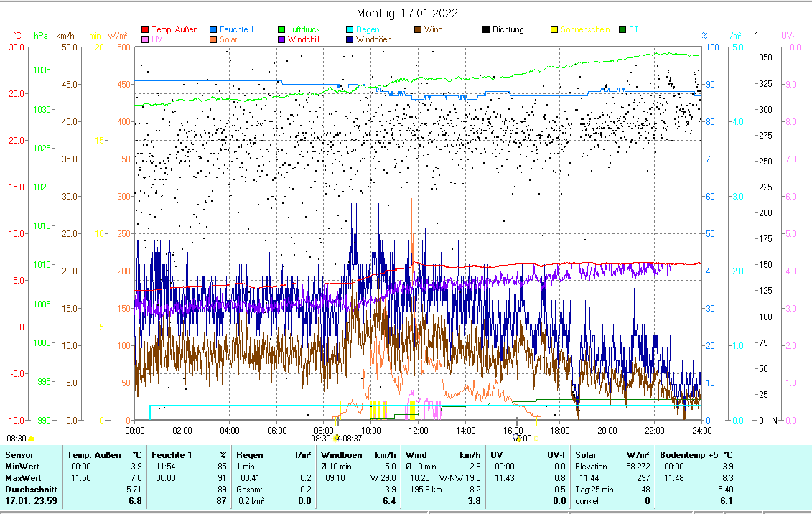The width and height of the screenshot is (812, 514).
Task: Click the dark blue Windböen legend square
Action: 350,39
